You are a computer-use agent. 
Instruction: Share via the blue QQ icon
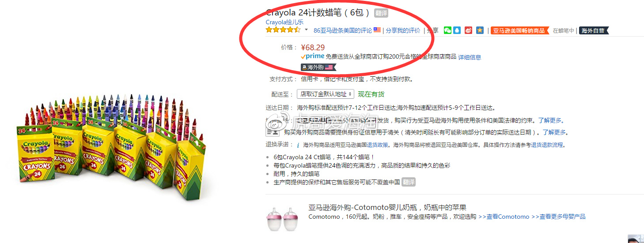457,30
